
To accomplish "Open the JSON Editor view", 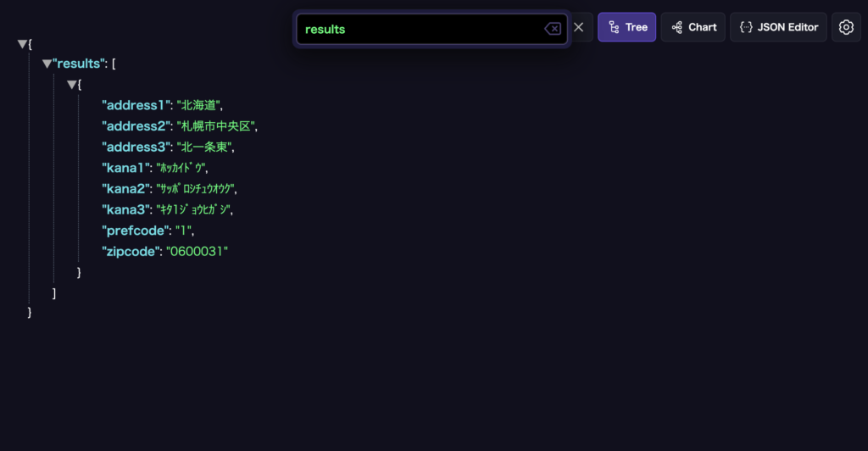I will (778, 27).
